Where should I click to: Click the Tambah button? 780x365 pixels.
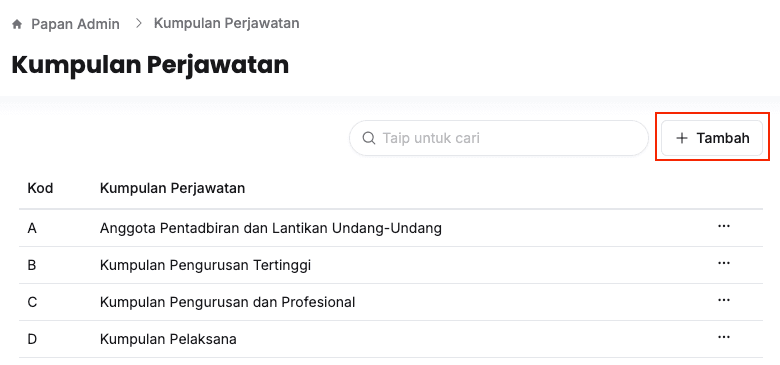click(712, 138)
